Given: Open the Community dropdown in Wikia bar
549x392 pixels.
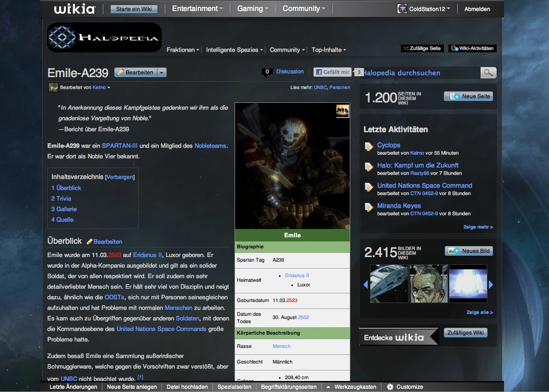Looking at the screenshot, I should (304, 9).
